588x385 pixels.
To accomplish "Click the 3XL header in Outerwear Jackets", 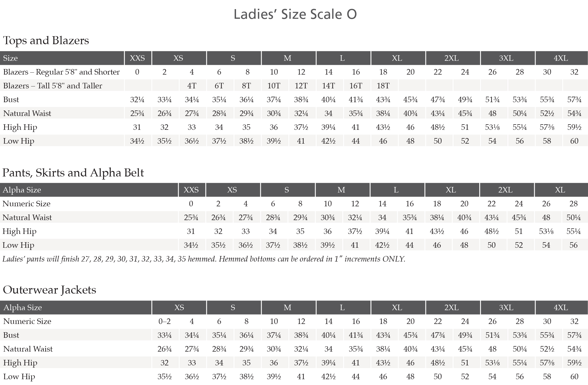I will tap(506, 307).
